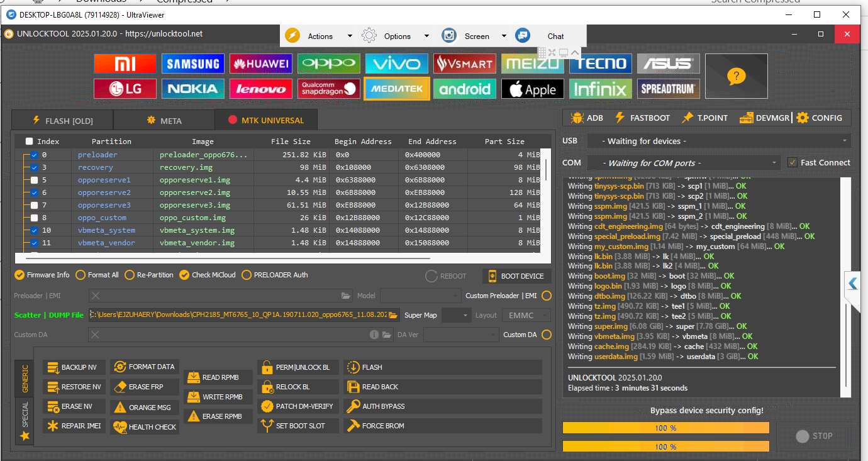Clear the Preloader EMI field X icon
This screenshot has width=868, height=461.
tap(95, 296)
